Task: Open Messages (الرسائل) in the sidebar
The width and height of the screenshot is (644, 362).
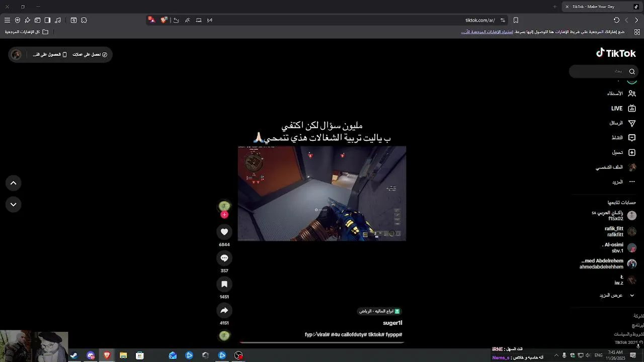Action: 622,123
